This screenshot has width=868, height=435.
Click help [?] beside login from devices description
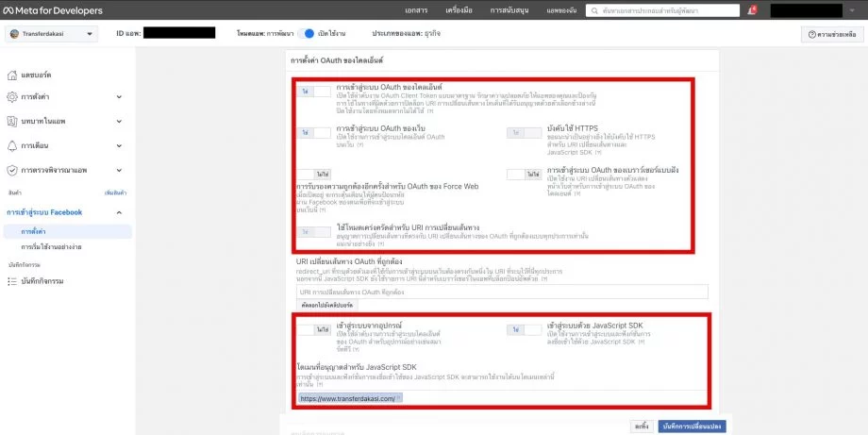tap(356, 350)
